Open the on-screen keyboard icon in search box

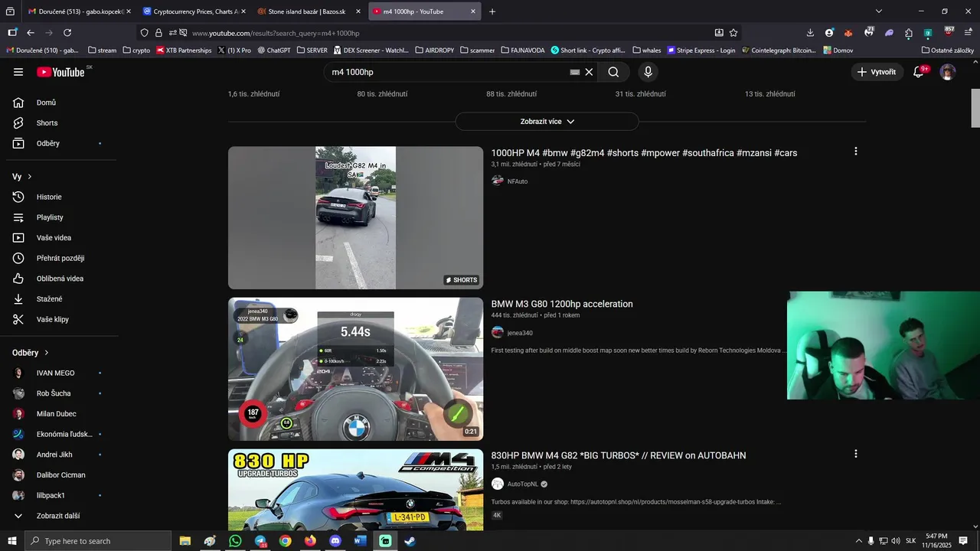click(575, 72)
